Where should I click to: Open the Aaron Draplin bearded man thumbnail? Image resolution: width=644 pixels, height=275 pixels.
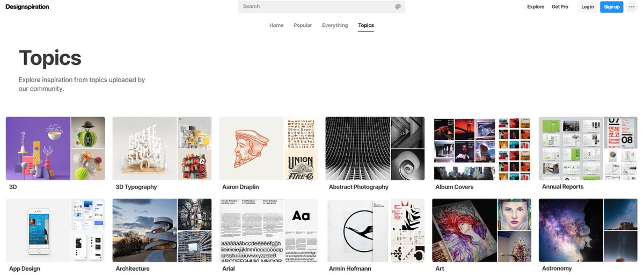[x=251, y=148]
